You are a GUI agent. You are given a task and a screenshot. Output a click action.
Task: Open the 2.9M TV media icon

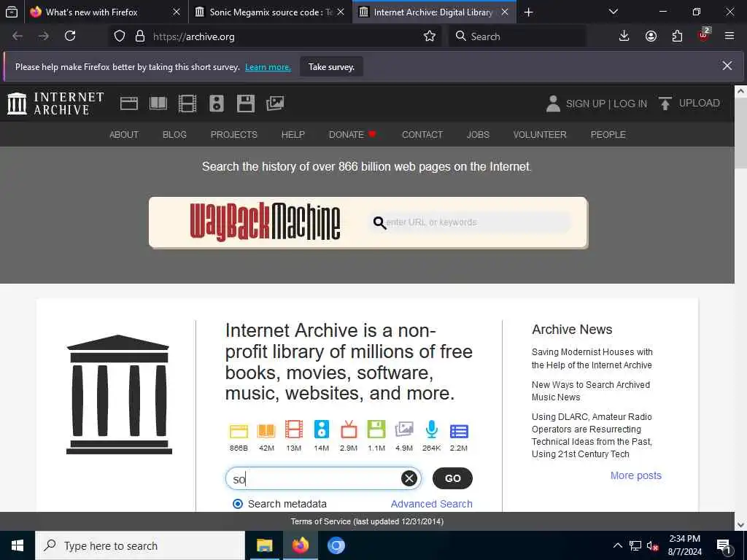(349, 429)
